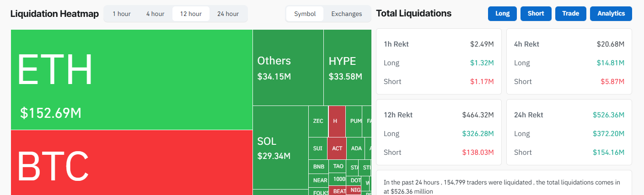Open the Analytics button
This screenshot has width=644, height=195.
pyautogui.click(x=611, y=14)
